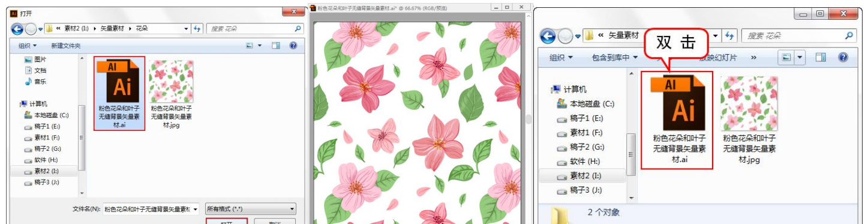Select 软件 (H:) in the Open dialog
Image resolution: width=868 pixels, height=224 pixels.
click(x=41, y=160)
